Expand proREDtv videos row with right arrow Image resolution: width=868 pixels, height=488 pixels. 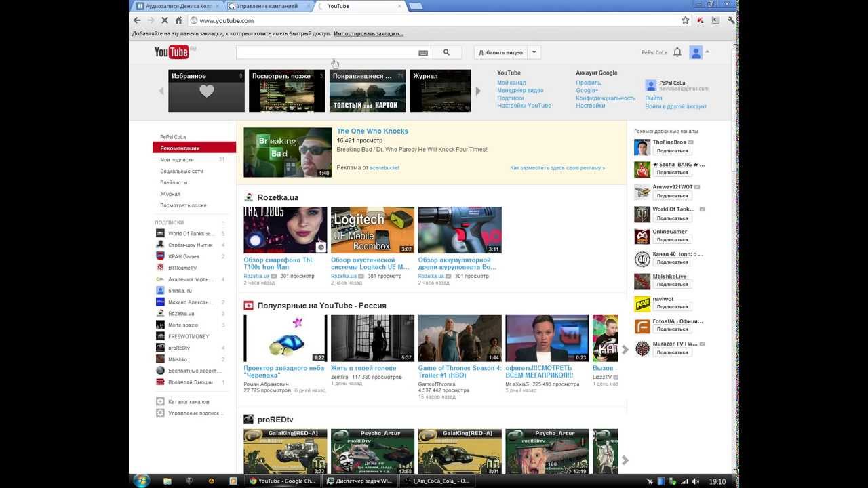625,460
